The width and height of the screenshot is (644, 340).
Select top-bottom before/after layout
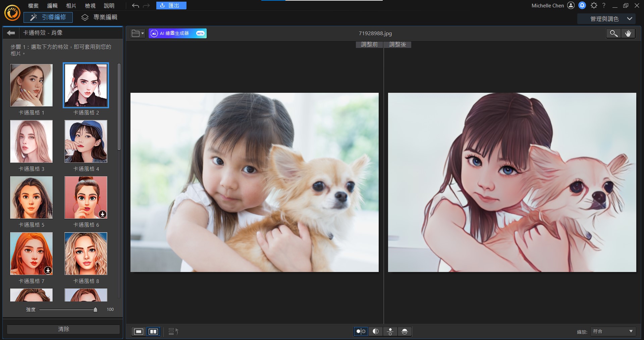point(390,331)
